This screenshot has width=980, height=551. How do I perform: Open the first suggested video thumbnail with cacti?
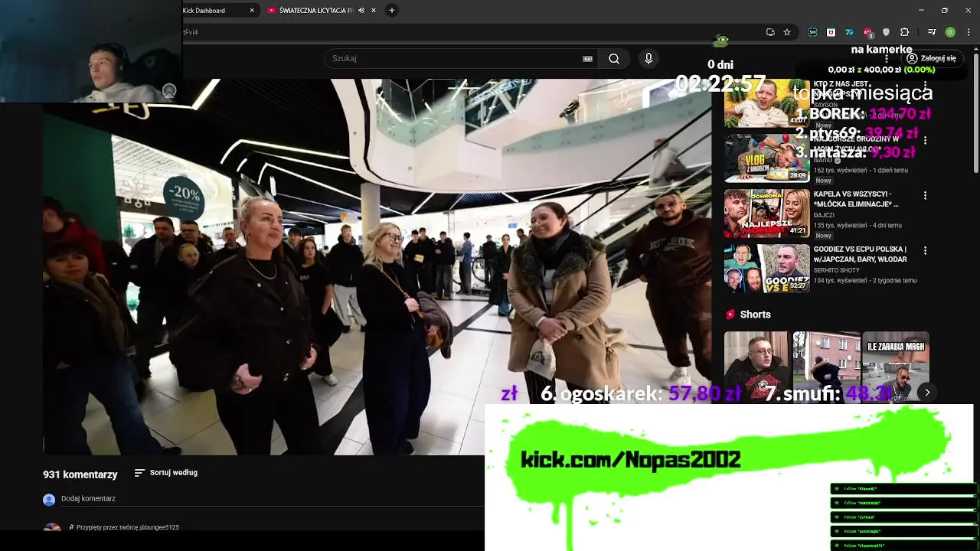[x=766, y=103]
